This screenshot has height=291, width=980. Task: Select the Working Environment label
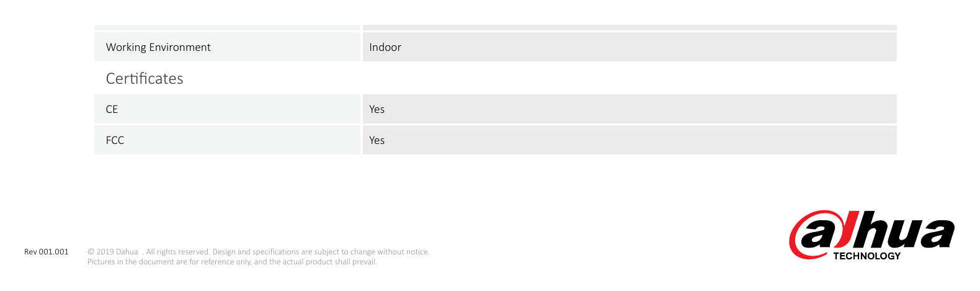click(158, 47)
